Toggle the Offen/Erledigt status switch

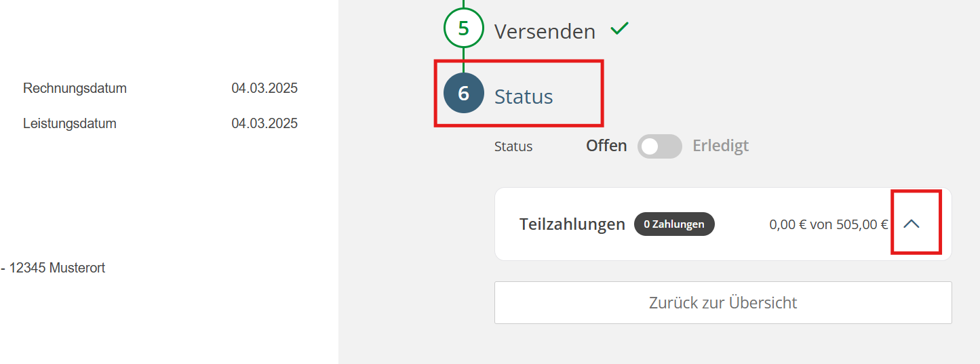[x=659, y=146]
